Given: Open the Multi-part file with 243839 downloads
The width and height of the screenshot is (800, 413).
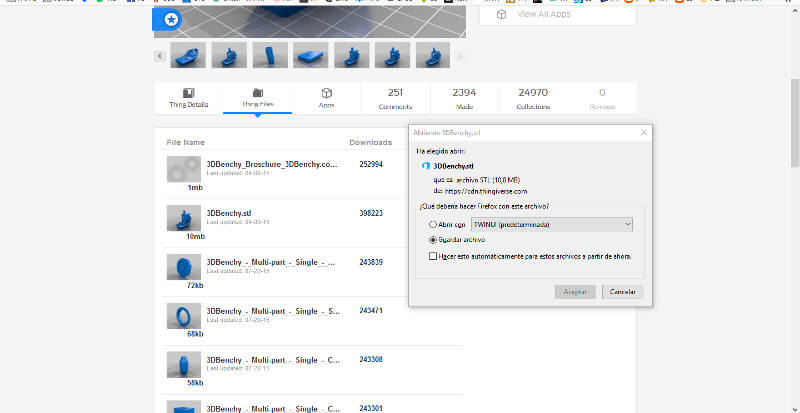Looking at the screenshot, I should point(271,262).
